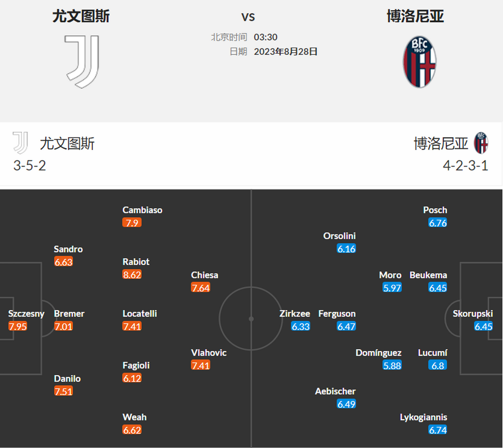Select player Chiesa on the pitch

204,275
